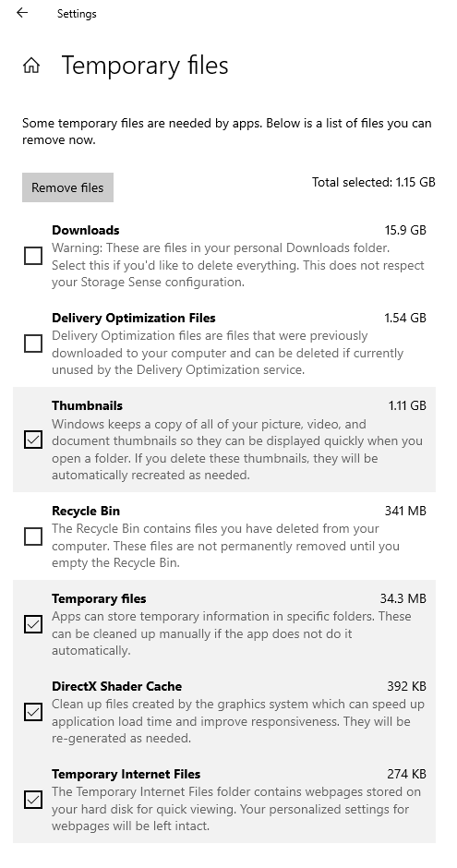The width and height of the screenshot is (457, 868).
Task: Click the 341 MB Recycle Bin size
Action: coord(405,511)
